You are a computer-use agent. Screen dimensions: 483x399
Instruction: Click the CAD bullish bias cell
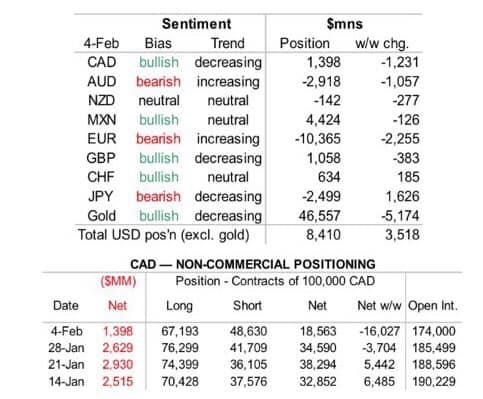coord(159,62)
